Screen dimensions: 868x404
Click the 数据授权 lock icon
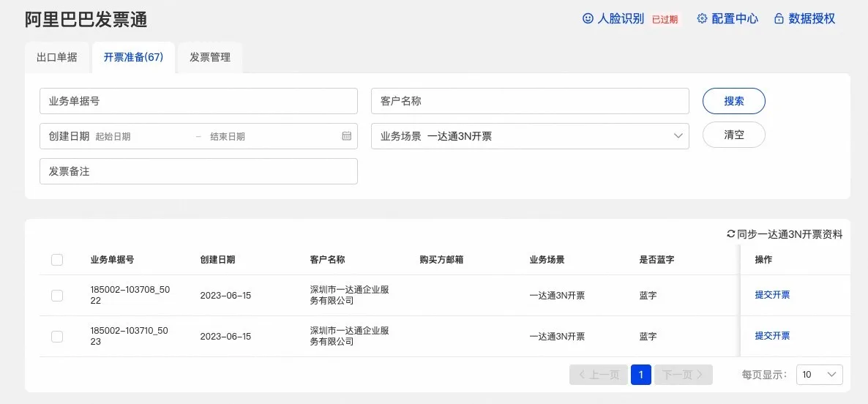click(x=779, y=19)
